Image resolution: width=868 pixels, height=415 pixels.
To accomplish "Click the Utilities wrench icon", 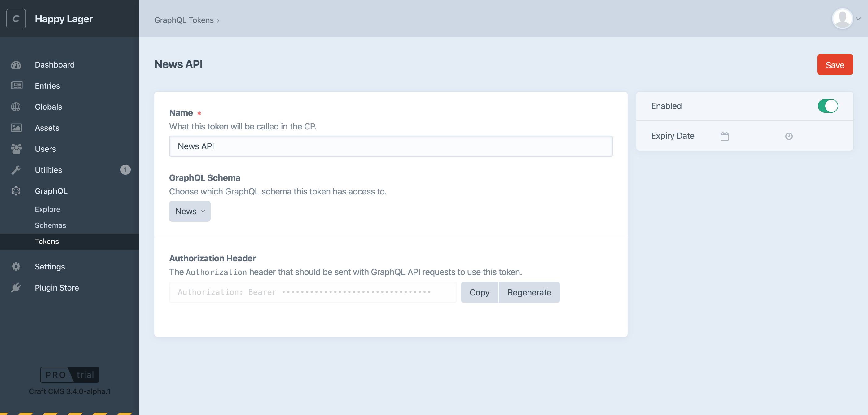I will coord(16,170).
